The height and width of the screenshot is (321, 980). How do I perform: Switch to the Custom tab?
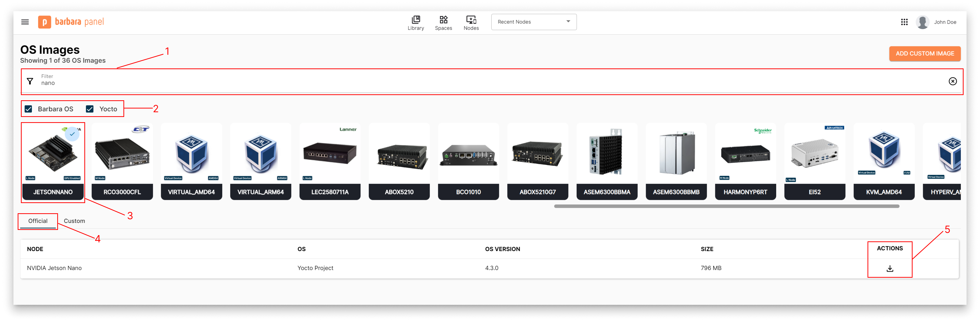pos(75,220)
